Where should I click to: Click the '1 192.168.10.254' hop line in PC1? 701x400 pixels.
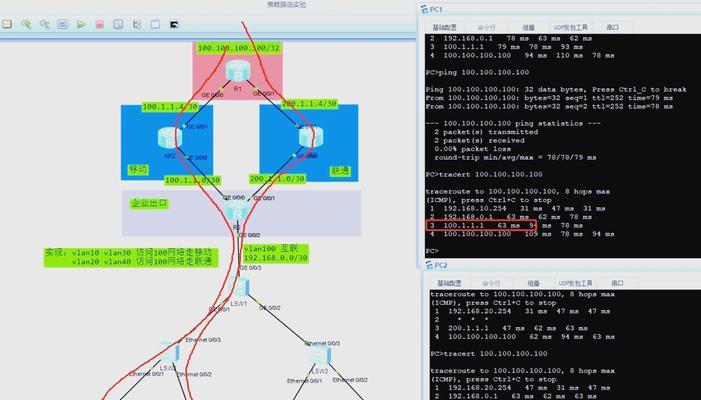click(517, 209)
